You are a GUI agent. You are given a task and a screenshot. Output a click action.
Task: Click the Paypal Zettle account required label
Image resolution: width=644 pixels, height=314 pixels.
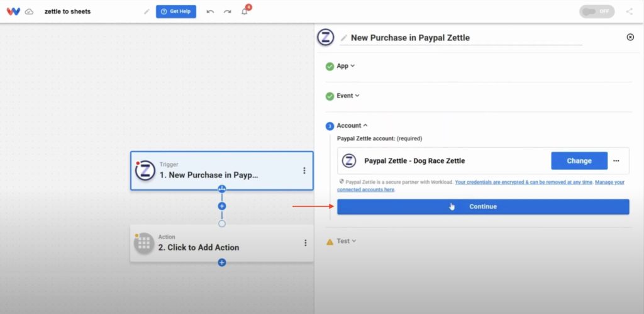tap(379, 138)
